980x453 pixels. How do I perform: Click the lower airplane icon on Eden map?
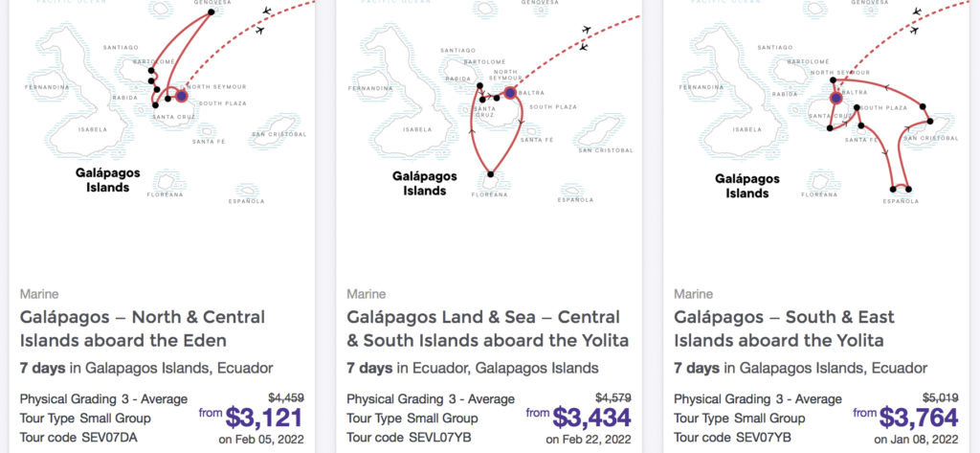click(259, 31)
